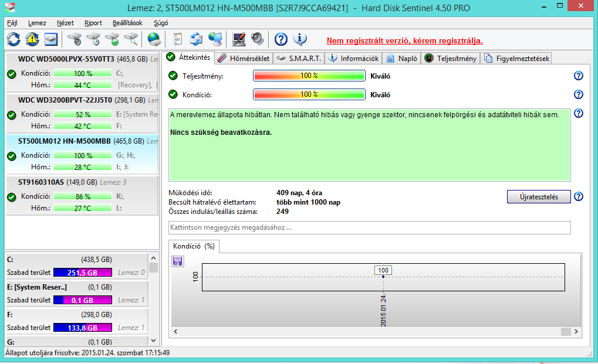Select the ST500LM012 HN-M500MBB disk entry
This screenshot has width=598, height=364.
pyautogui.click(x=82, y=154)
